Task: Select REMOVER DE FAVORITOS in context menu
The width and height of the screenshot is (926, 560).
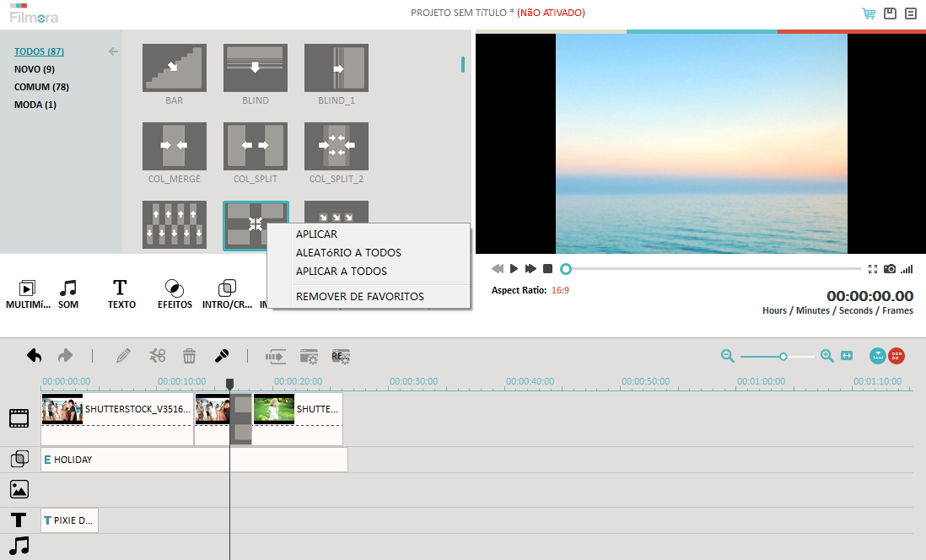Action: click(x=359, y=296)
